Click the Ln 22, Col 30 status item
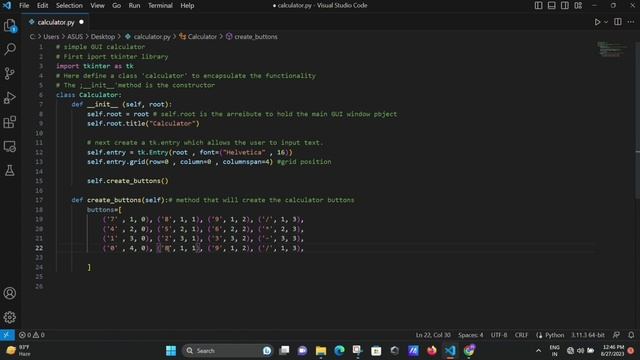 (433, 335)
